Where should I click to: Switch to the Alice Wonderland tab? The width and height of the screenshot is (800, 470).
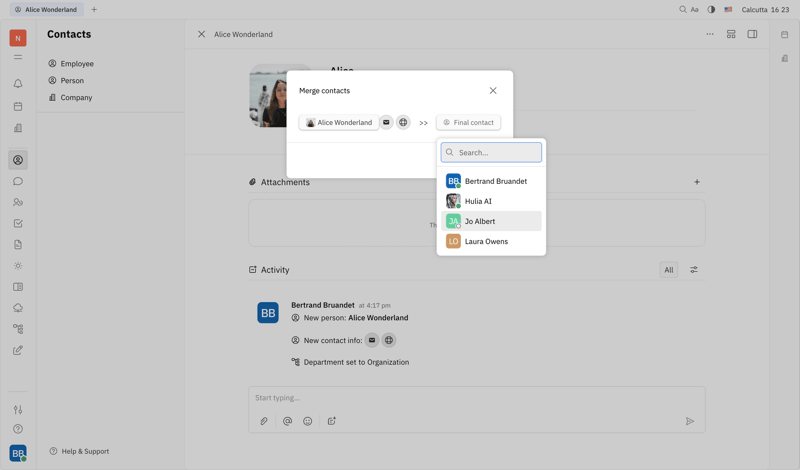coord(46,9)
